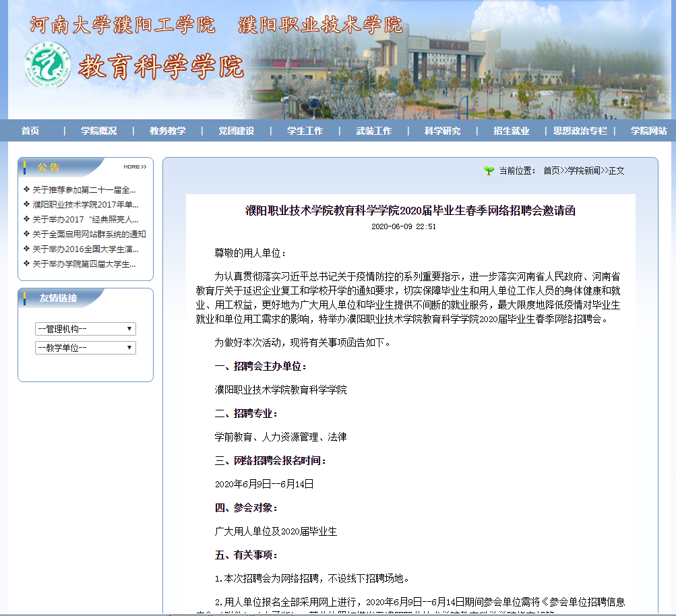Image resolution: width=676 pixels, height=616 pixels.
Task: Click the 学院新闻 breadcrumb link
Action: 584,171
